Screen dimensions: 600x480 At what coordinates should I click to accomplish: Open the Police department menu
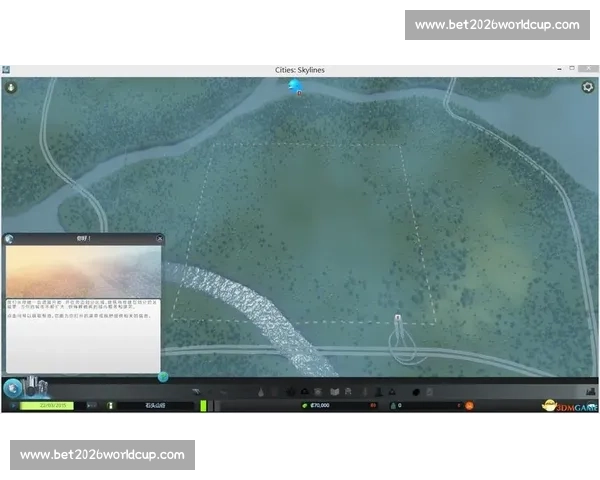click(x=318, y=392)
